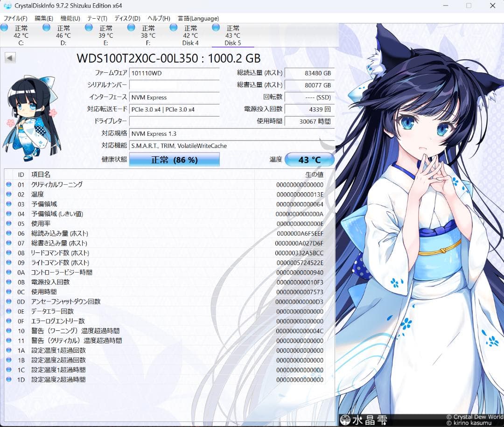Viewport: 504px width, 427px height.
Task: Click status dot of 10 警告（ワーニング）温度超過時間
Action: coord(9,330)
